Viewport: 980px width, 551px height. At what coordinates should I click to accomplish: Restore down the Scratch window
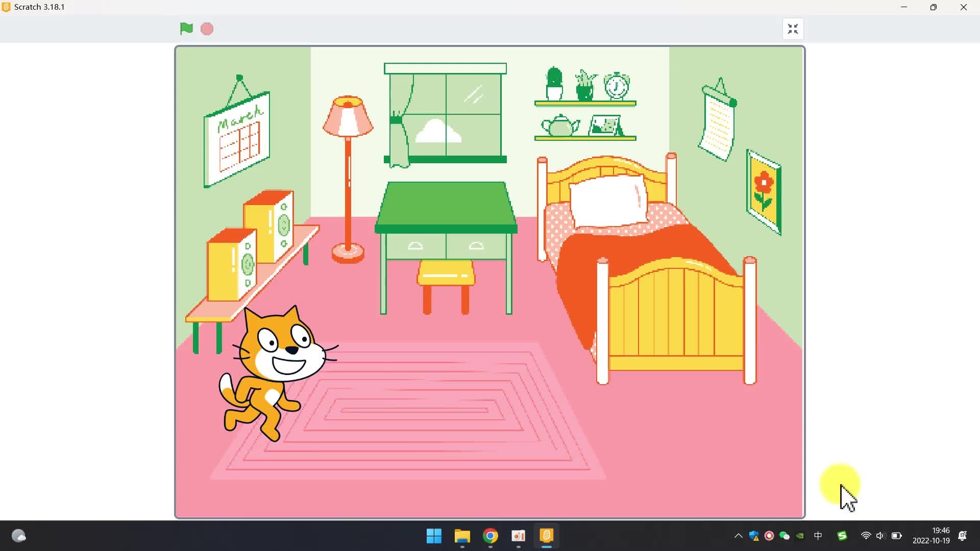pyautogui.click(x=934, y=7)
